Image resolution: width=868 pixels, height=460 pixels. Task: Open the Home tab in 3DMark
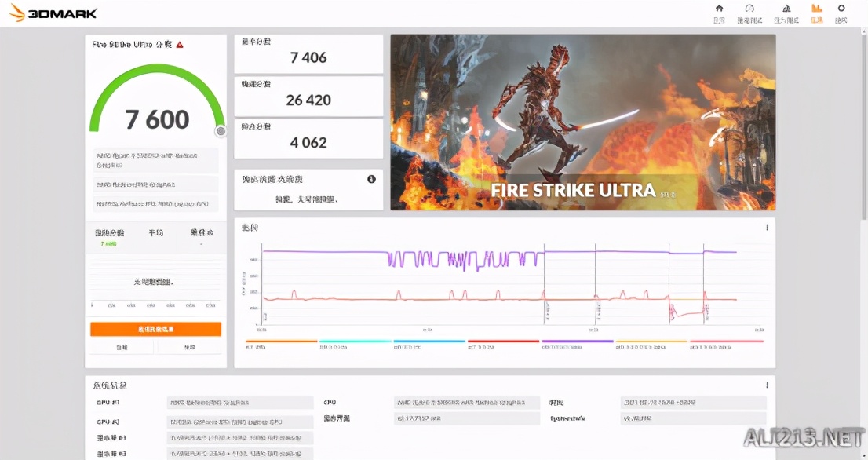pos(719,13)
